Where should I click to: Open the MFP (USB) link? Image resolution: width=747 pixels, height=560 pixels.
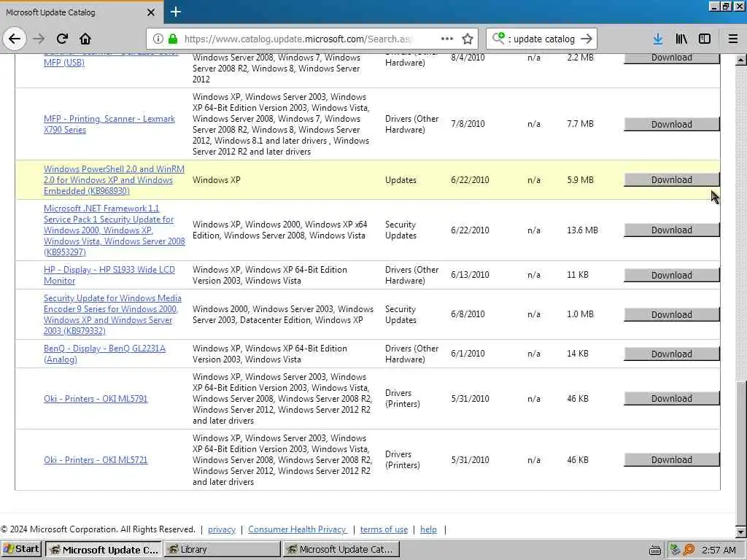click(x=64, y=63)
